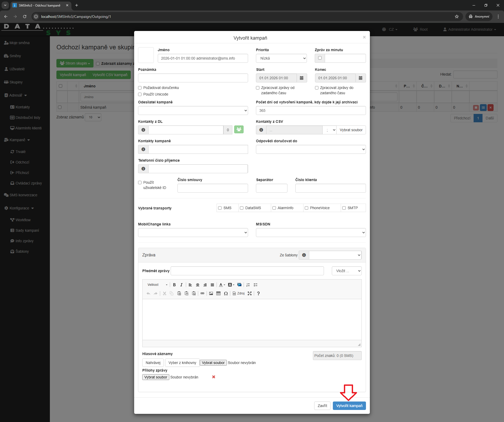
Task: Insert a special character (omega icon)
Action: [x=226, y=293]
